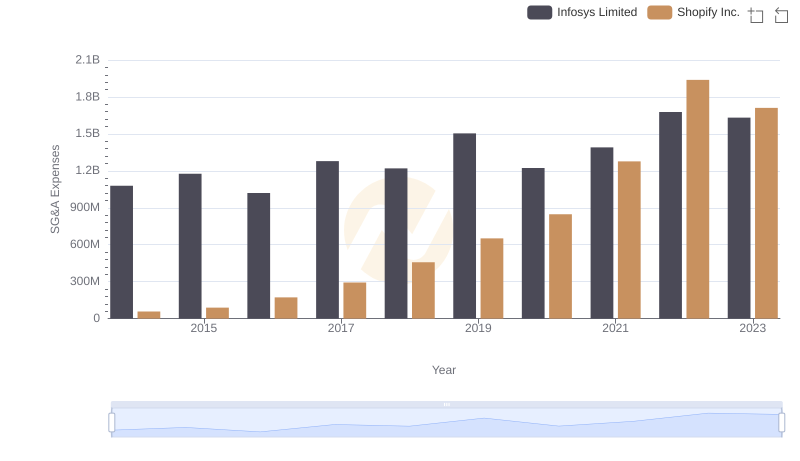Viewport: 800px width, 461px height.
Task: Grab the right range slider handle
Action: point(781,422)
